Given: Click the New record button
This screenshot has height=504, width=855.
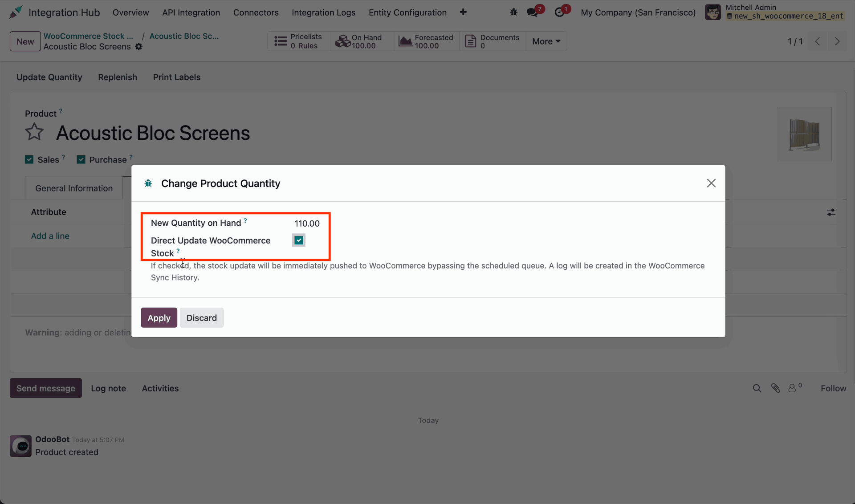Looking at the screenshot, I should pos(25,41).
